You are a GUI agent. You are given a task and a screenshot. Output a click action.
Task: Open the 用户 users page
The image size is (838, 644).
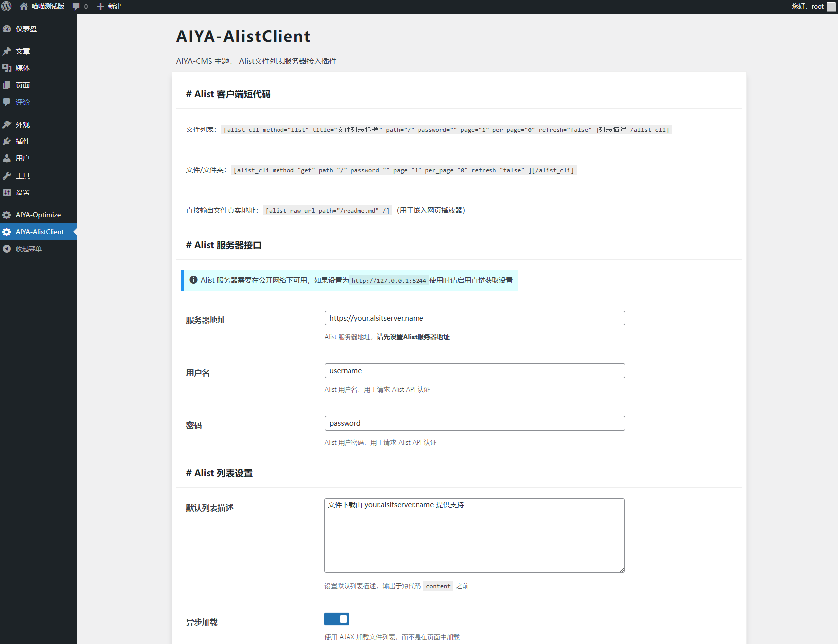click(22, 158)
